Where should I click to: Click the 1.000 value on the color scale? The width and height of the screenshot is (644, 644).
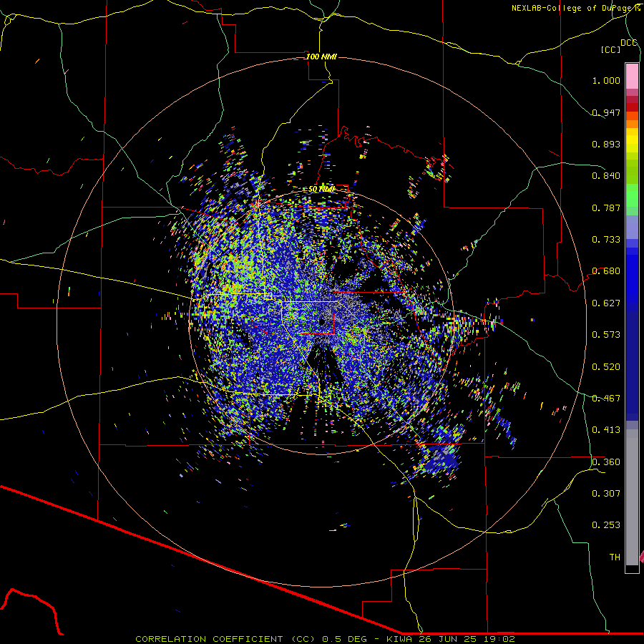(606, 80)
